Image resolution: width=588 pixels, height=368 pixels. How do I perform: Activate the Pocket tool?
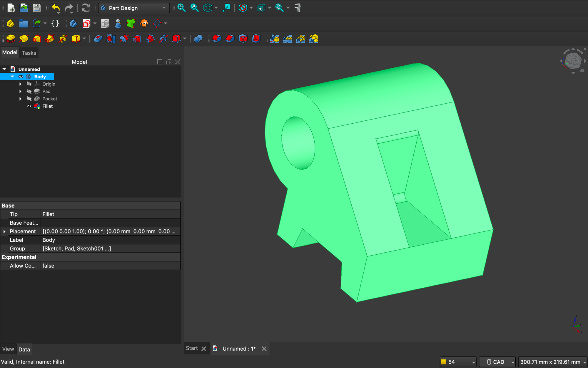[x=98, y=39]
